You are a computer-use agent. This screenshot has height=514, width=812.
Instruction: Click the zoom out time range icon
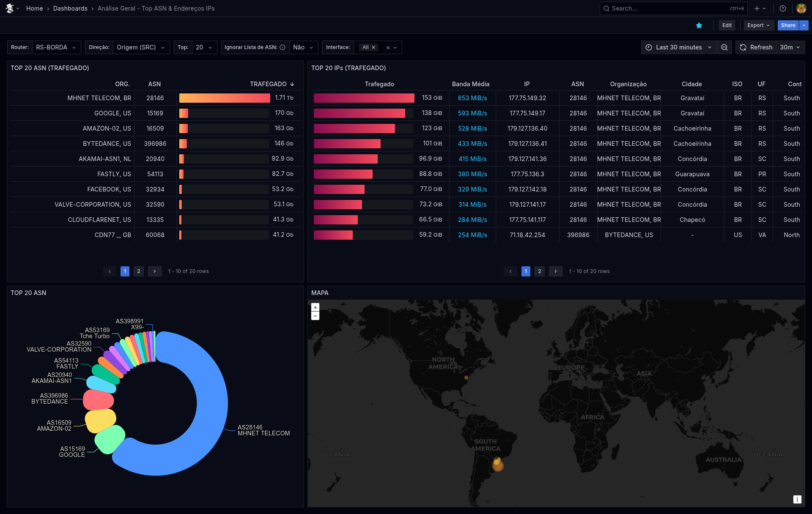pos(724,47)
